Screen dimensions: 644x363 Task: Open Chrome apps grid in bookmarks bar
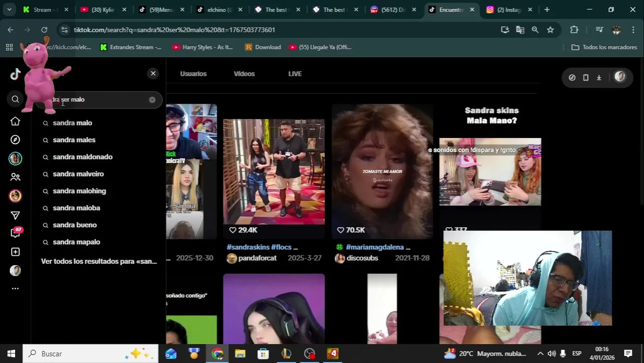pyautogui.click(x=9, y=47)
